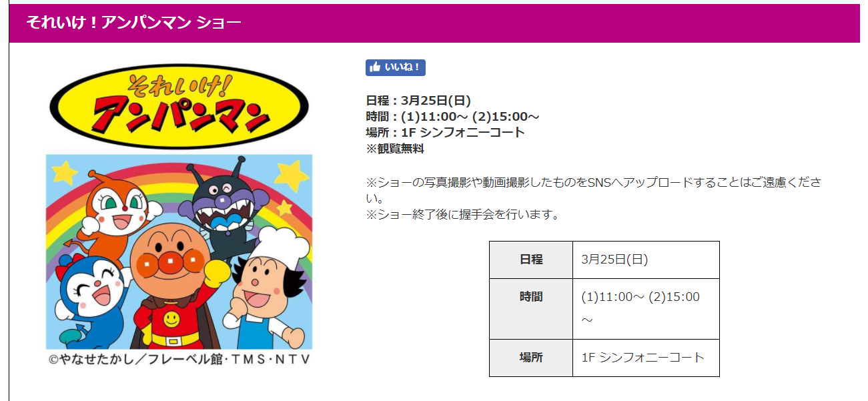Click the ※観覧無料 bold note
Screen dimensions: 868x401
coord(395,149)
